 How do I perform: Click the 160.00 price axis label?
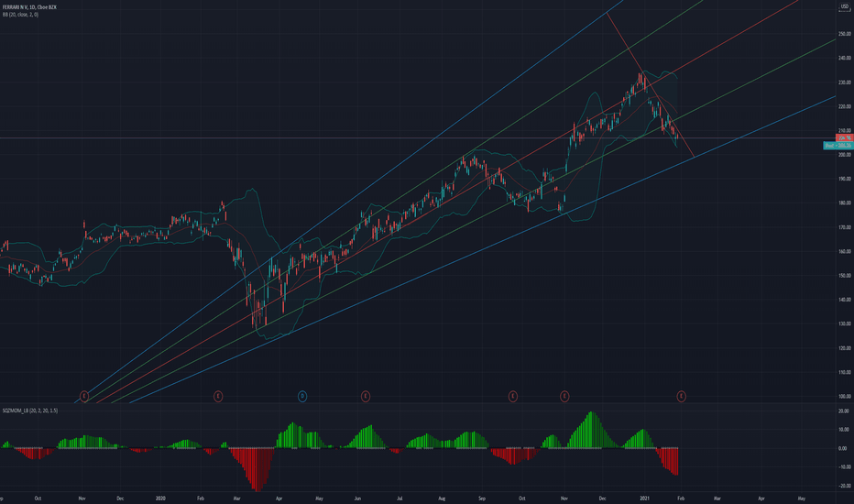pyautogui.click(x=844, y=251)
